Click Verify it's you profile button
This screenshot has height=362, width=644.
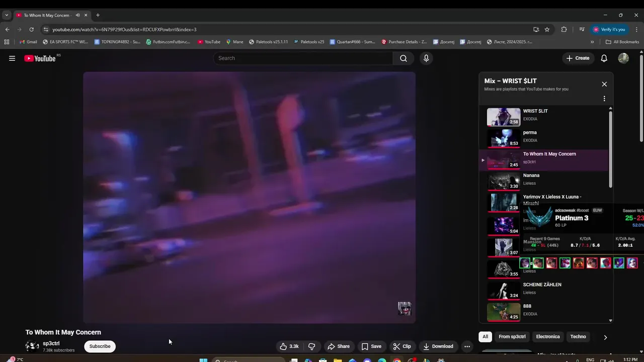pyautogui.click(x=609, y=29)
